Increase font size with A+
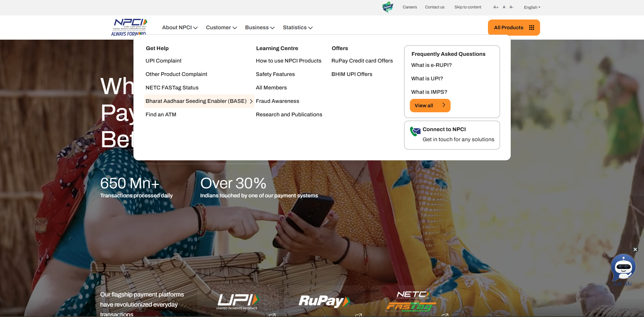 coord(496,7)
